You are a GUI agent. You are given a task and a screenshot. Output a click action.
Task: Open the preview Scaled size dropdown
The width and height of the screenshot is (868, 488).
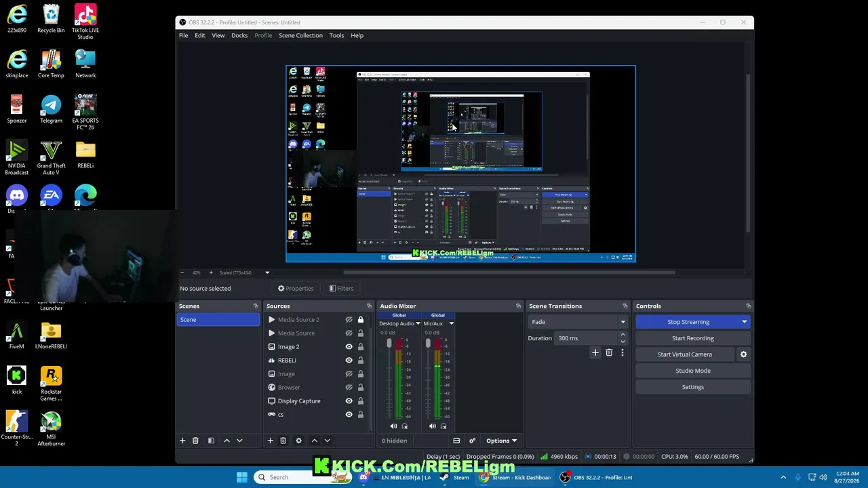click(267, 272)
